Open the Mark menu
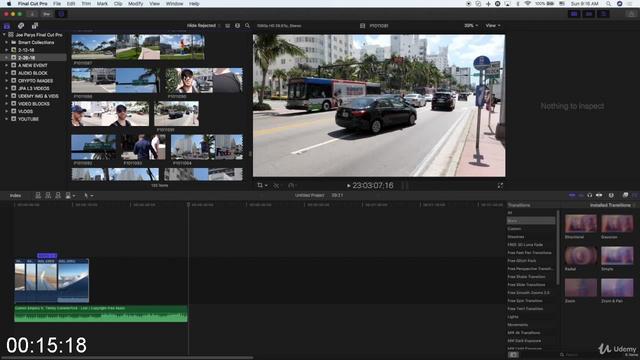The image size is (640, 360). [102, 4]
